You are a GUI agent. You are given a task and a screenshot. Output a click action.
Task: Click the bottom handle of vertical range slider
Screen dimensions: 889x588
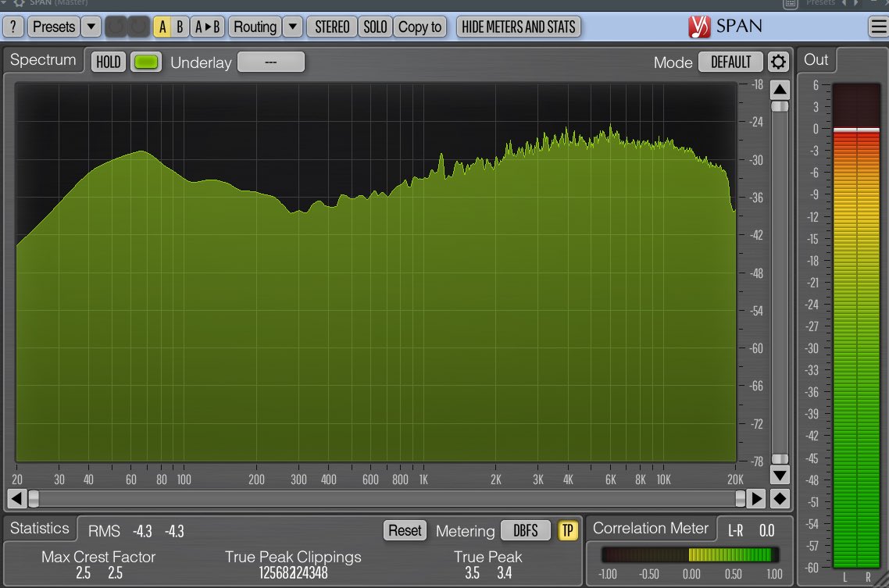pyautogui.click(x=780, y=459)
